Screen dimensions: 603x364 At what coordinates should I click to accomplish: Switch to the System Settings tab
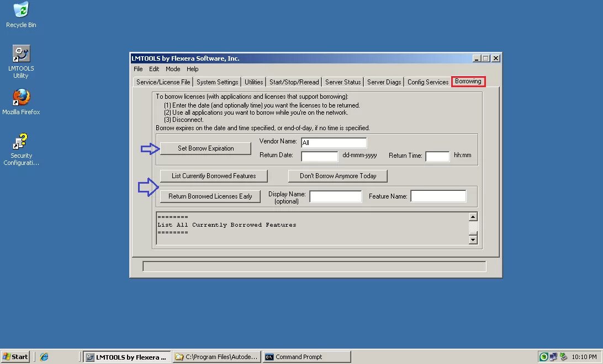point(217,82)
